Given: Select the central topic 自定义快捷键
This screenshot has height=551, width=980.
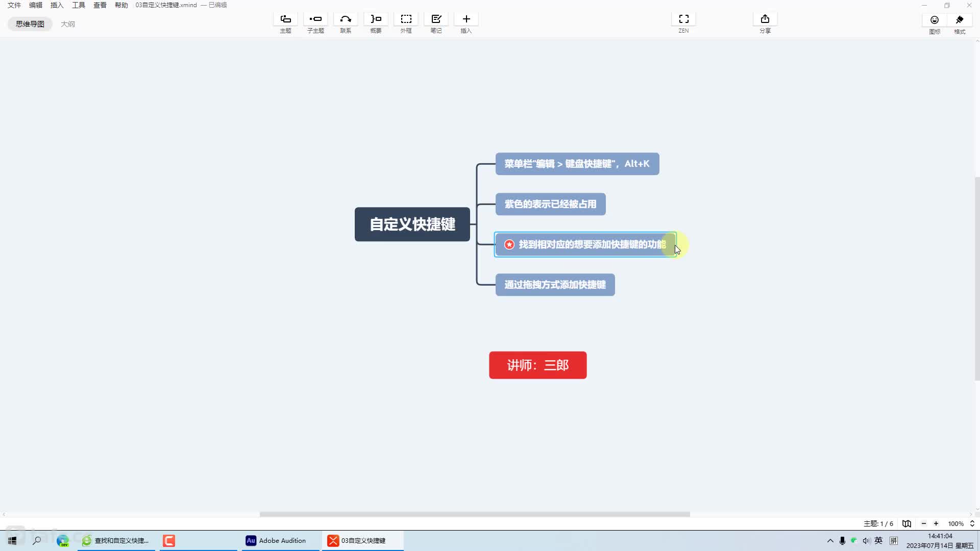Looking at the screenshot, I should pos(412,224).
